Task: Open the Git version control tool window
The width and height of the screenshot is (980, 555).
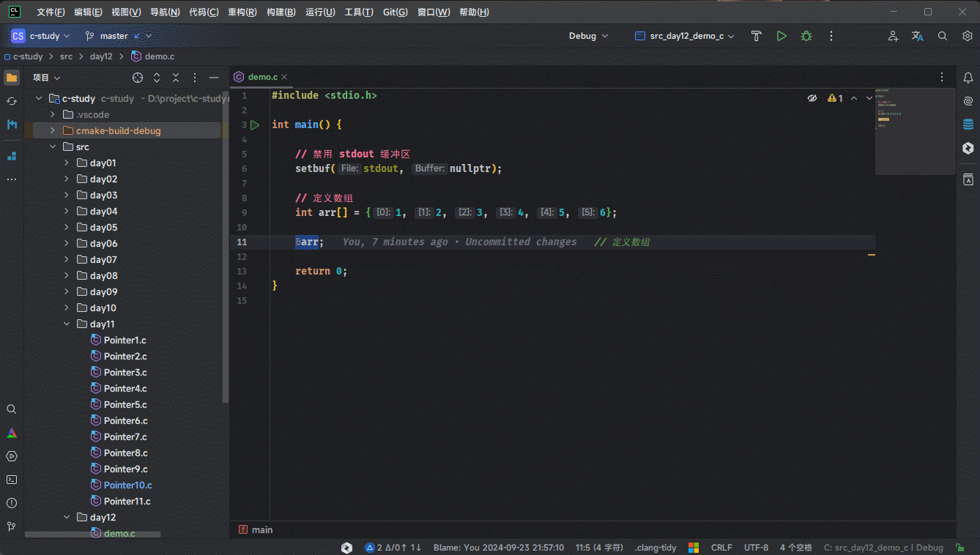Action: (x=12, y=526)
